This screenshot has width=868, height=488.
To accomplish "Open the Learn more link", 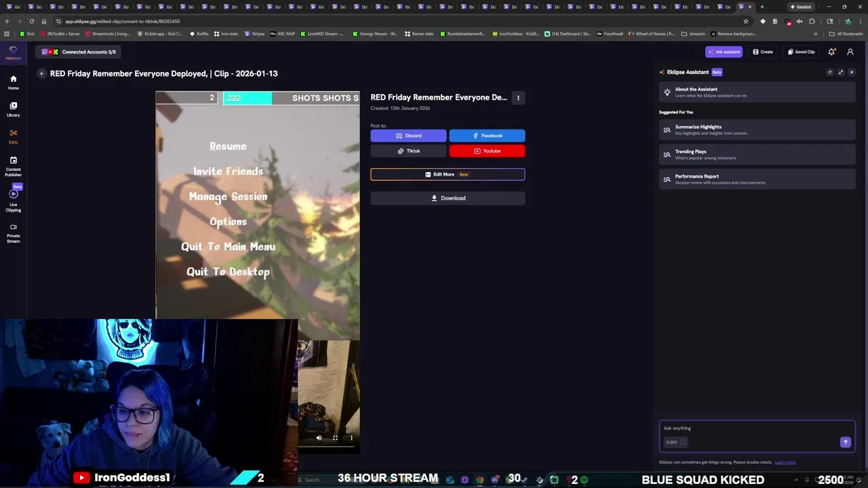I will [785, 462].
